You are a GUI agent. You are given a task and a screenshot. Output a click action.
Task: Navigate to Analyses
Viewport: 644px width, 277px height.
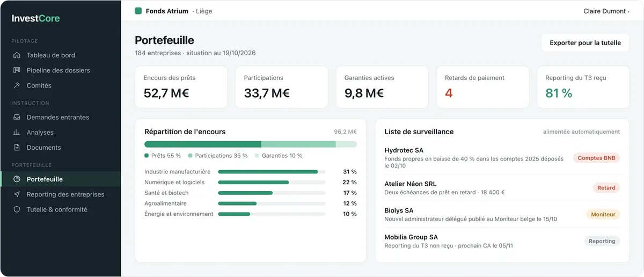coord(60,132)
